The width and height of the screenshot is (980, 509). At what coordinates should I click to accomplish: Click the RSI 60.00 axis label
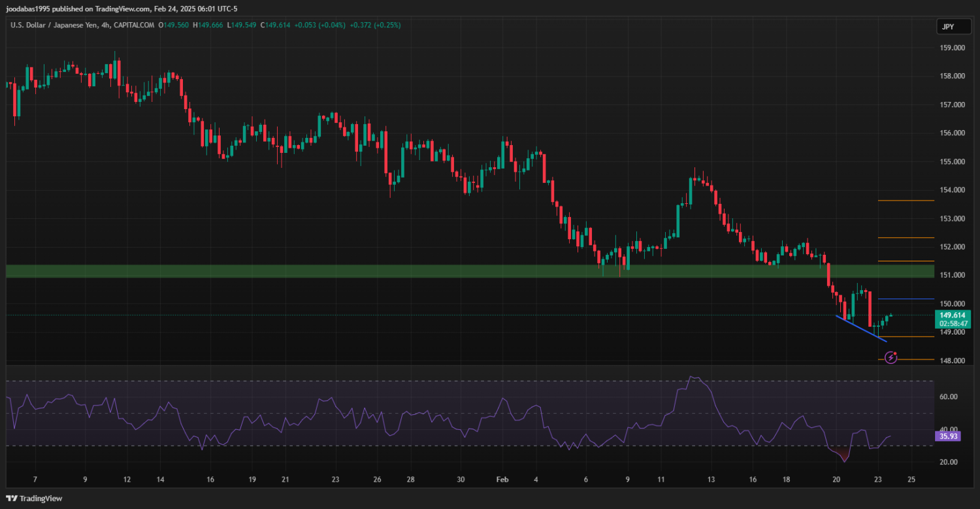949,397
